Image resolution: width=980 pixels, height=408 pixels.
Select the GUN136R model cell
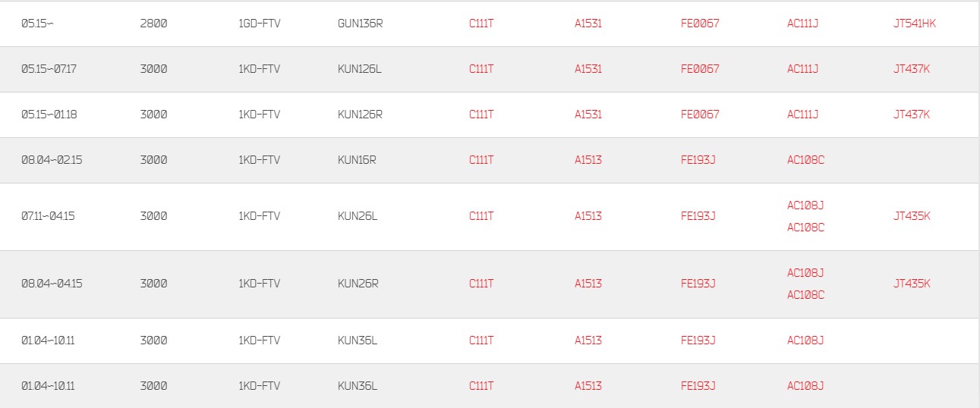click(360, 24)
